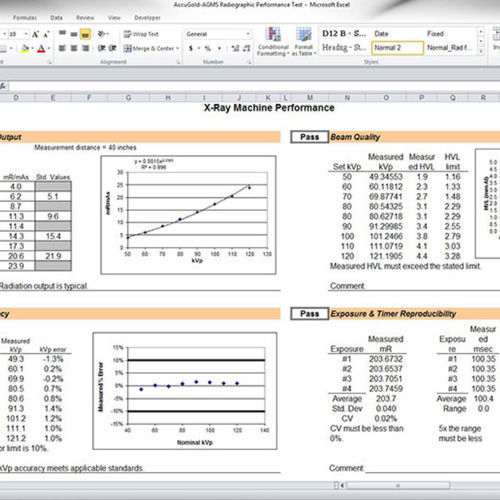Open the Review ribbon tab
This screenshot has height=500, width=500.
tap(85, 18)
